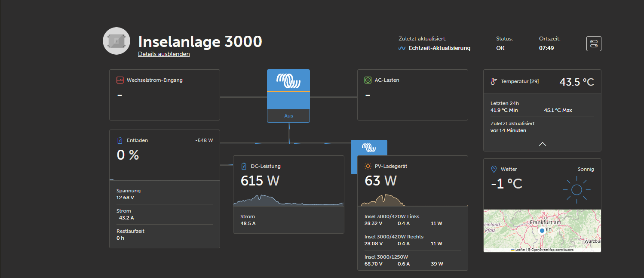The width and height of the screenshot is (644, 278).
Task: Click the Wetter location pin icon
Action: (494, 169)
